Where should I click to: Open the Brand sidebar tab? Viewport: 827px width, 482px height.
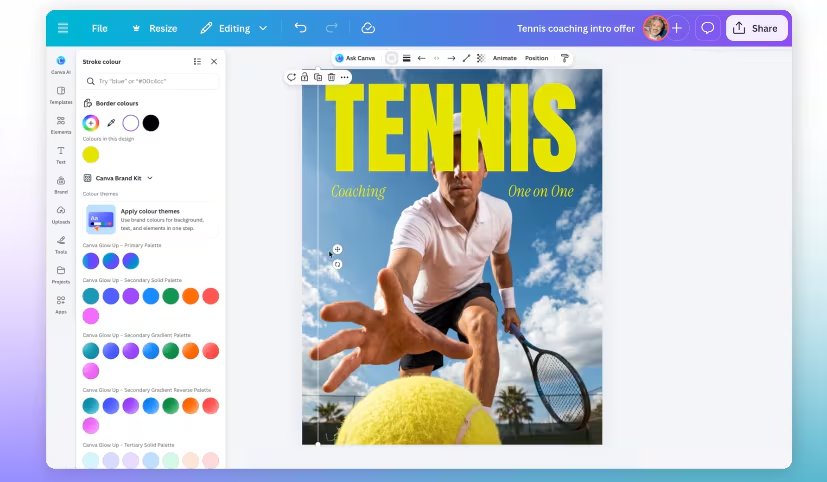point(61,185)
